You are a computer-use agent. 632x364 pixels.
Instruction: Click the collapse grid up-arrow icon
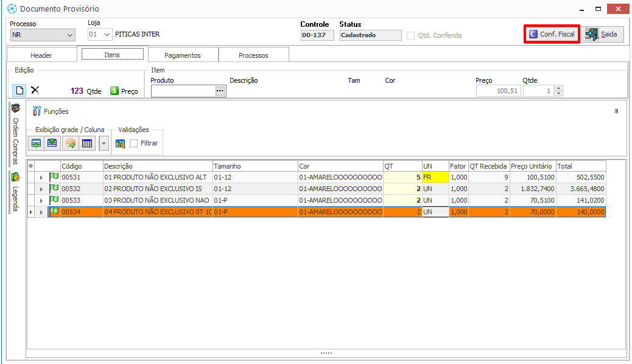tap(52, 144)
